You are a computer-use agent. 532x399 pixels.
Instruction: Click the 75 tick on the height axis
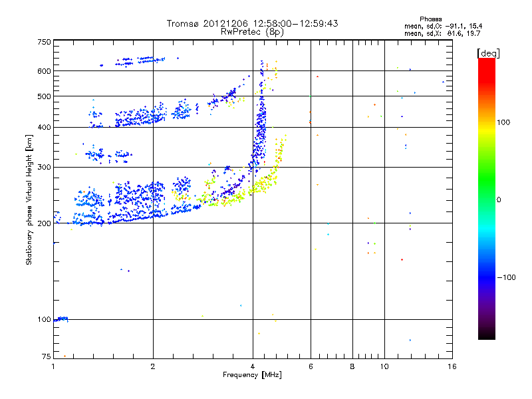coord(46,356)
